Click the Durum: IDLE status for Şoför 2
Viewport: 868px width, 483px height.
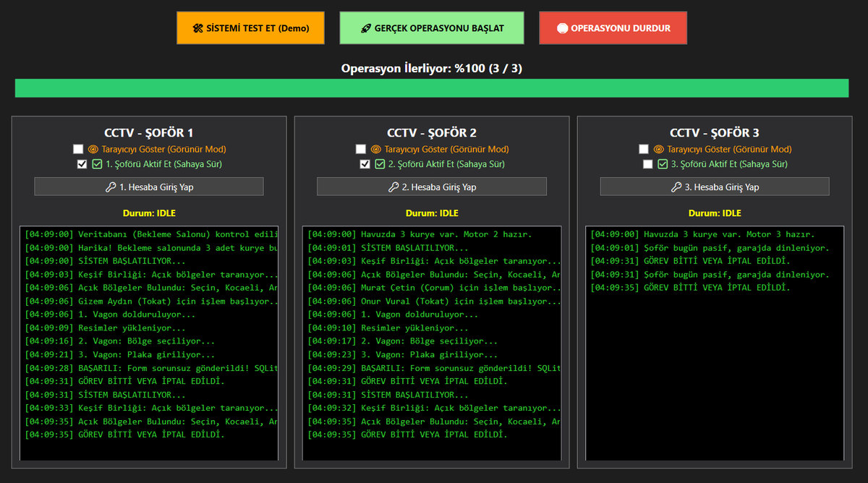click(x=432, y=213)
